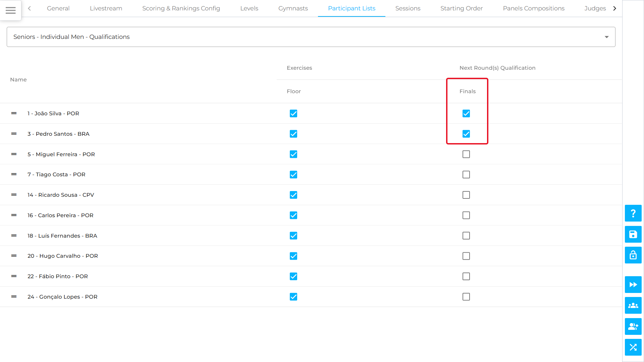Click the dropdown arrow of category selector
This screenshot has width=644, height=362.
point(606,37)
